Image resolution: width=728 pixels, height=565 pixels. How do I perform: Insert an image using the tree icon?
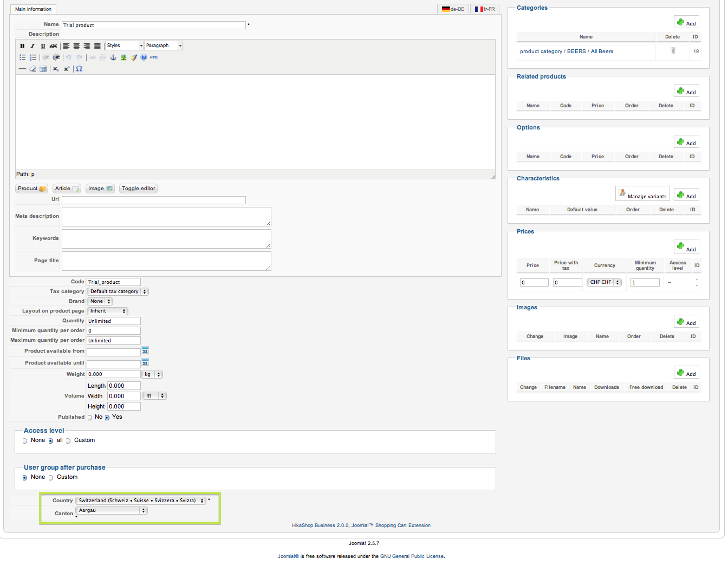pos(123,57)
